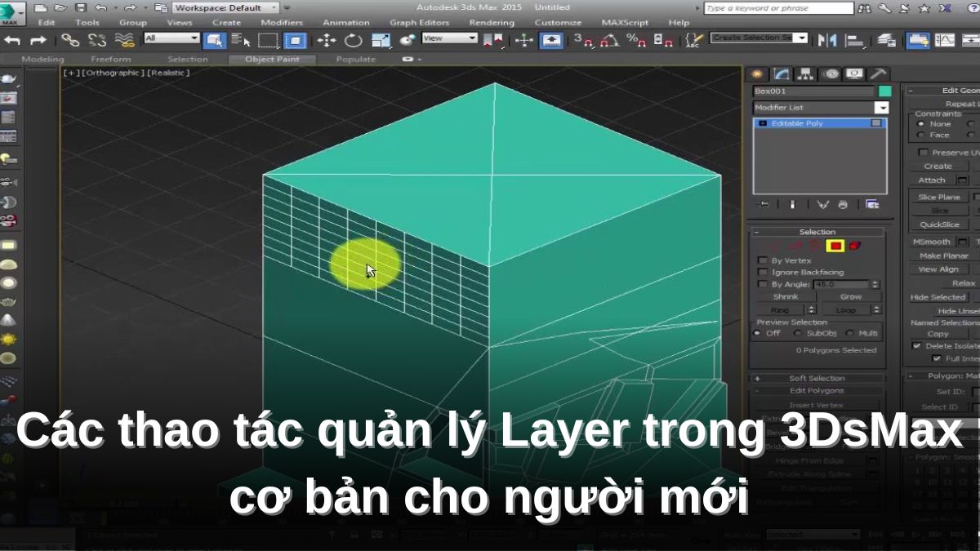Click the Make Planar button

pyautogui.click(x=943, y=256)
